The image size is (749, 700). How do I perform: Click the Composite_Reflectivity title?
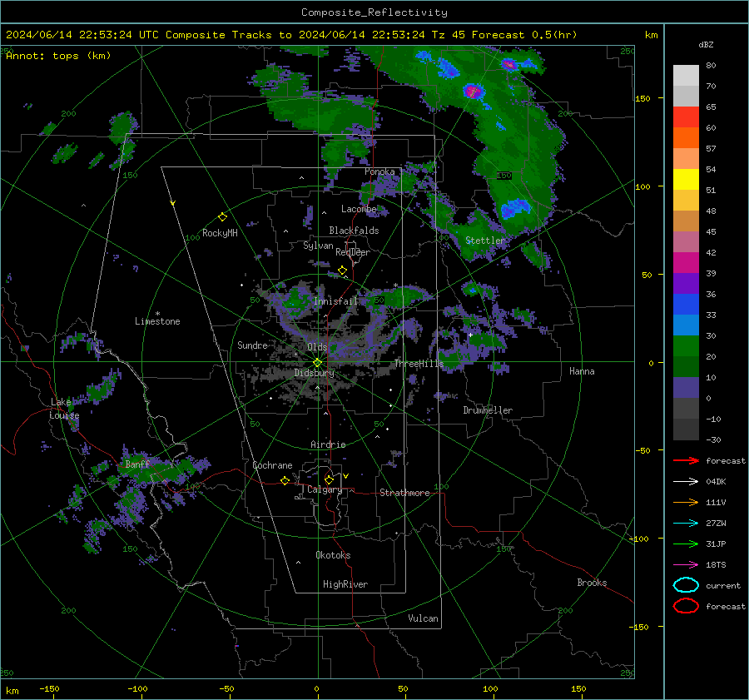[374, 12]
